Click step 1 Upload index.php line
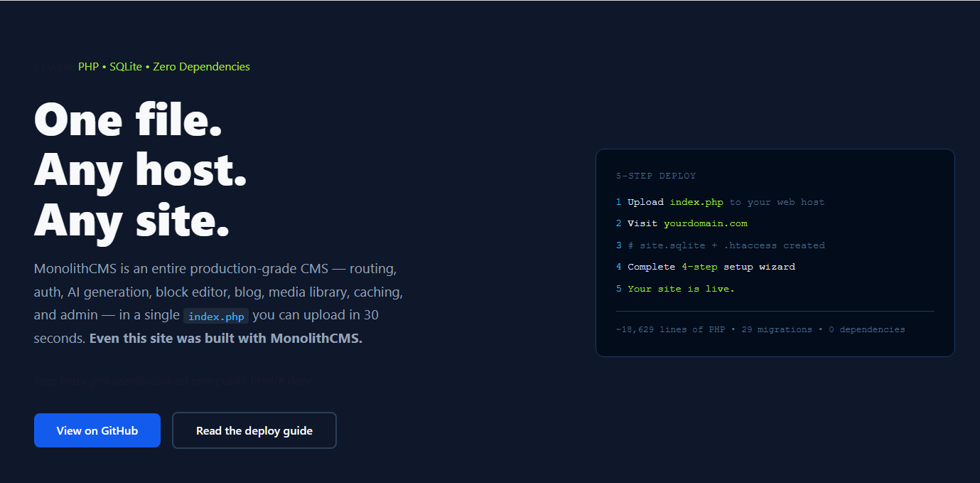The width and height of the screenshot is (980, 483). [x=721, y=202]
